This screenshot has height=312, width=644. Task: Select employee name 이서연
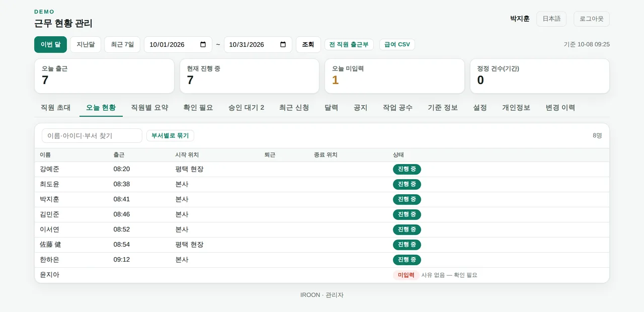click(x=50, y=229)
